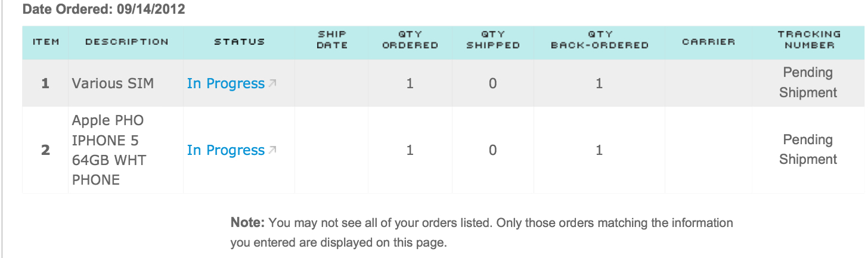Select the TRACKING NUMBER column header
This screenshot has width=868, height=258.
pyautogui.click(x=809, y=39)
